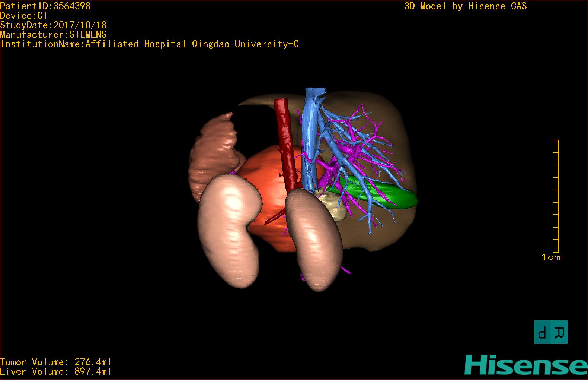Viewport: 588px width, 380px height.
Task: Click the 3D Model by Hisense CAS label
Action: click(466, 6)
